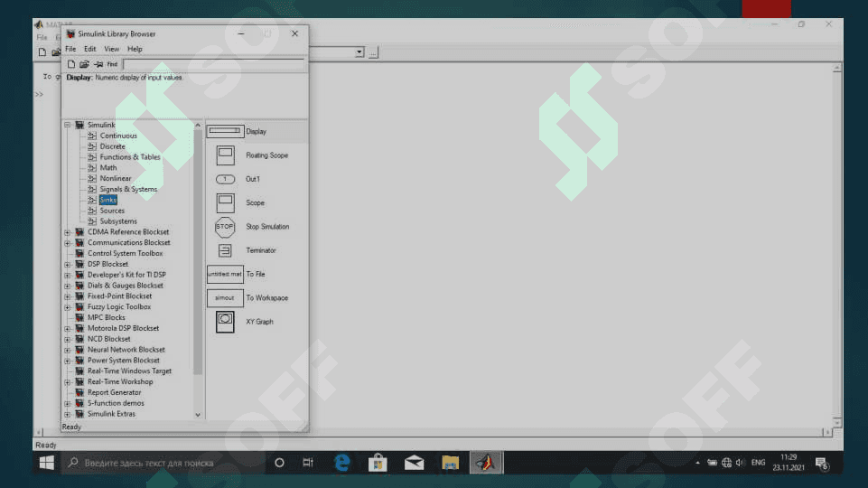This screenshot has height=488, width=868.
Task: Click the library tree scroll down arrow
Action: click(198, 414)
